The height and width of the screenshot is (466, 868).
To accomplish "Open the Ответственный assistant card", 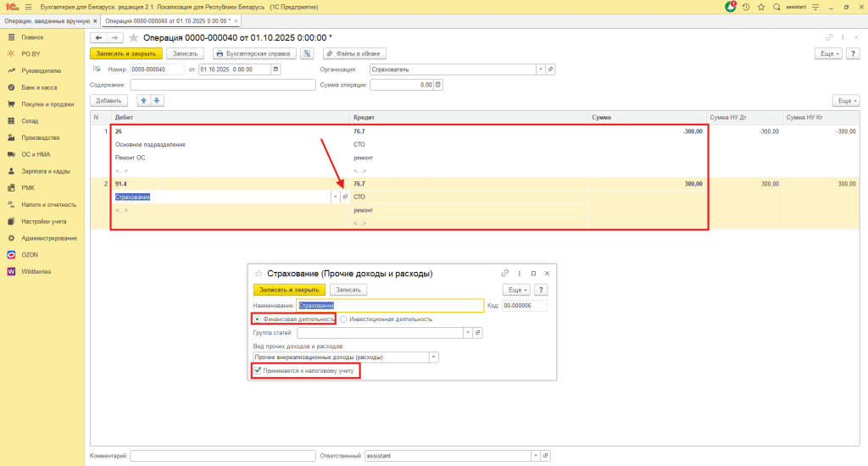I will pos(545,456).
